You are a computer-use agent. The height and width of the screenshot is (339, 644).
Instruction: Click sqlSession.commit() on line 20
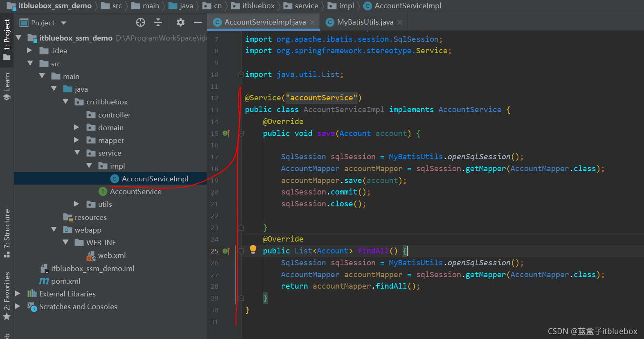(x=326, y=192)
